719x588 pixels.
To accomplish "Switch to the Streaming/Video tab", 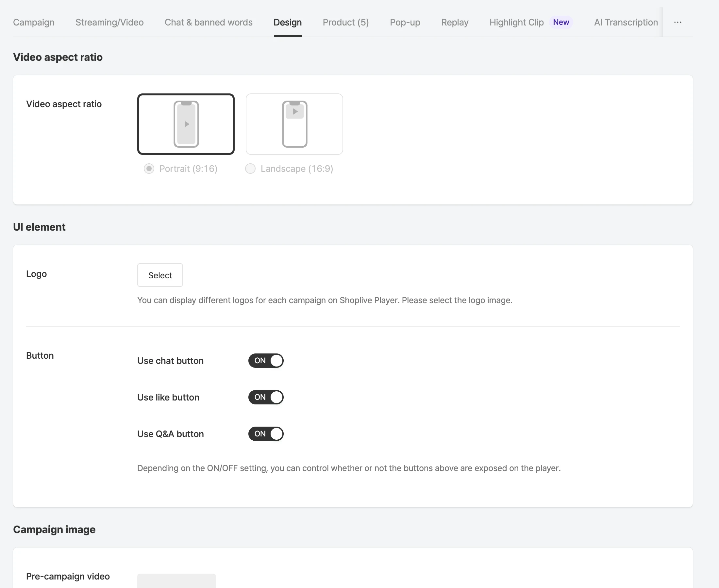I will point(109,22).
